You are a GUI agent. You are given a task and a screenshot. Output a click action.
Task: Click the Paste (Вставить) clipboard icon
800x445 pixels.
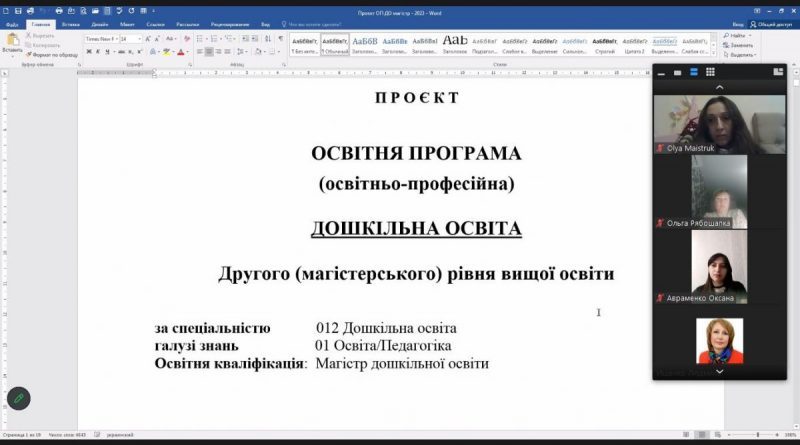[x=12, y=40]
